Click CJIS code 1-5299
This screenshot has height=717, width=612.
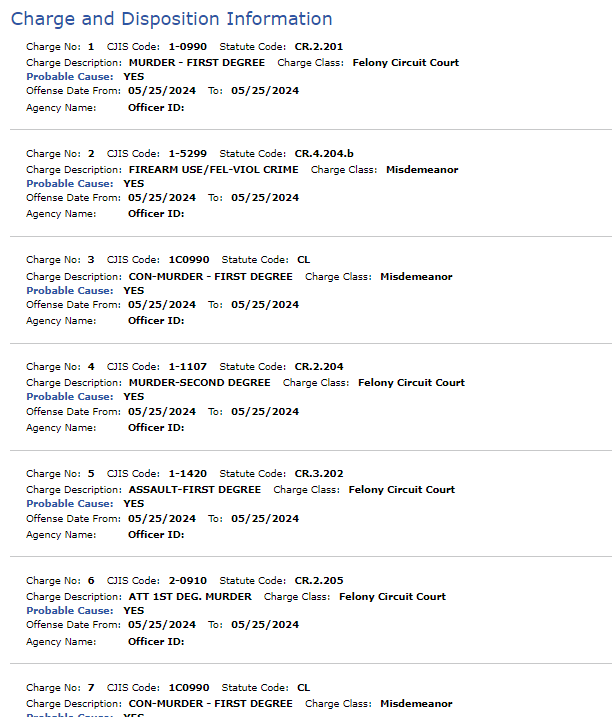point(187,153)
